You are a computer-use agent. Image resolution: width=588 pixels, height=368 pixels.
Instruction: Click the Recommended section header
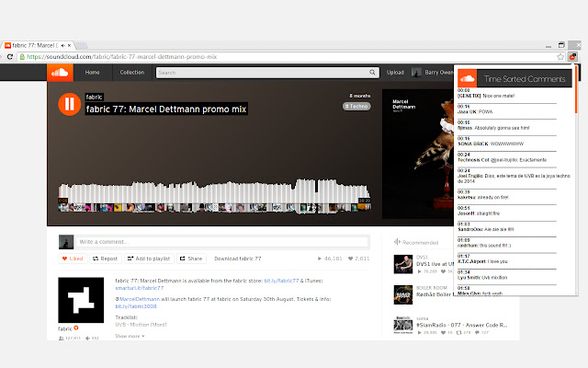point(416,242)
